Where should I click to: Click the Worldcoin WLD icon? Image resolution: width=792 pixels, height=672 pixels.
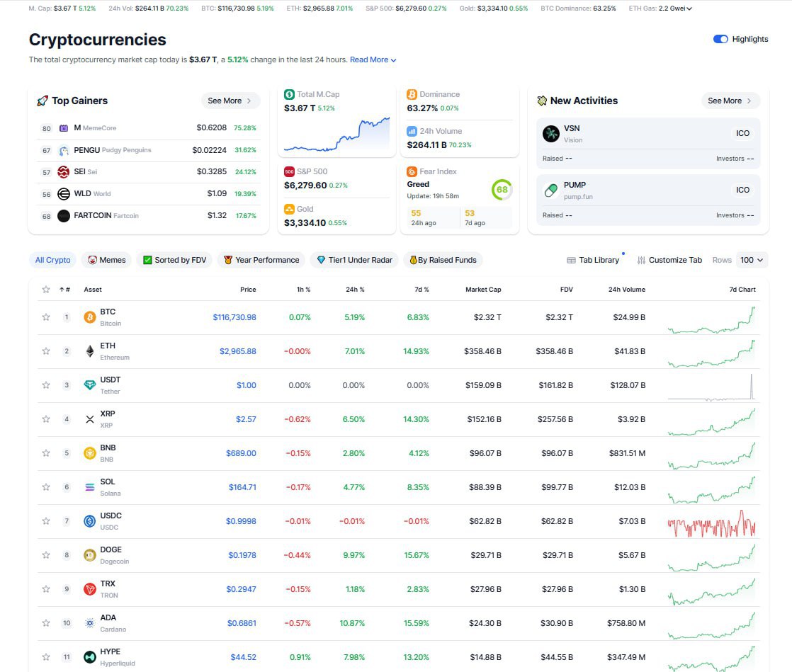(x=64, y=194)
